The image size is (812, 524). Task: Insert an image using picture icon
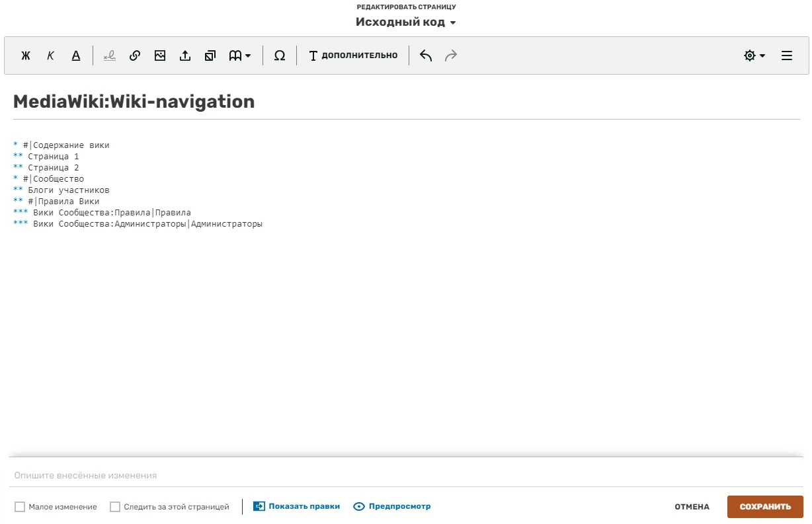[160, 56]
